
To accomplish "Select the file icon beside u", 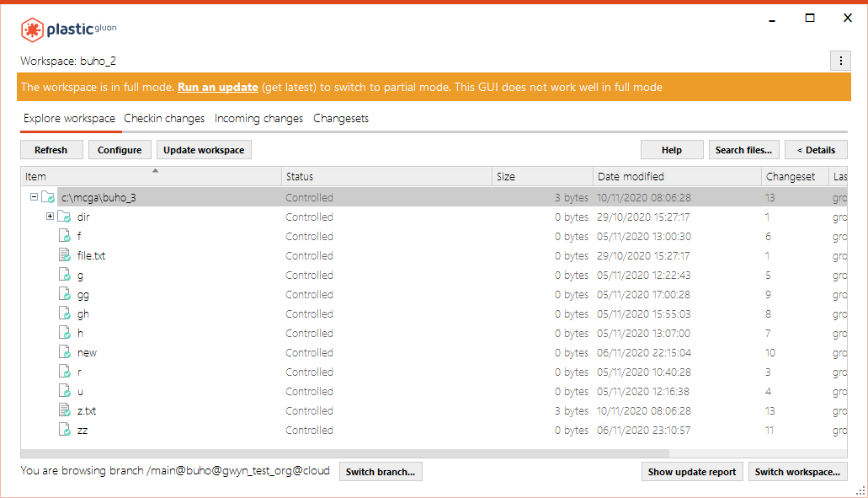I will tap(65, 391).
